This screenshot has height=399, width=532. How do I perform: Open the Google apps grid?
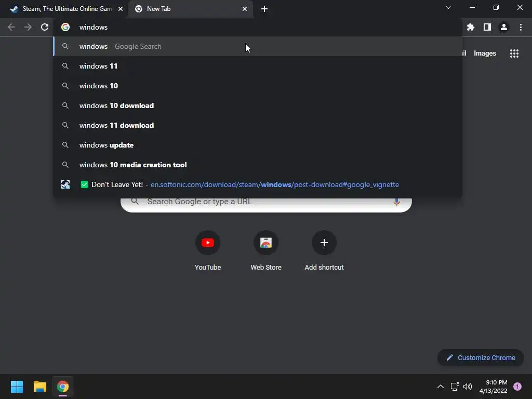point(514,54)
